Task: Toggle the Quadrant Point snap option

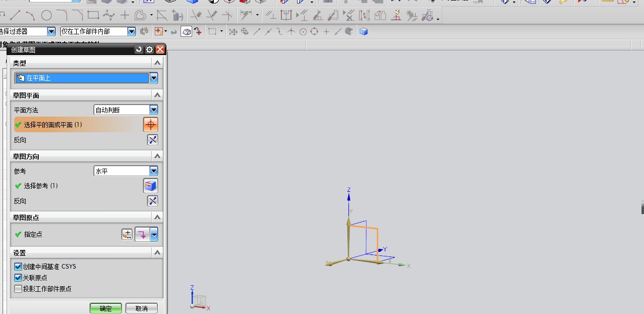Action: pos(314,31)
